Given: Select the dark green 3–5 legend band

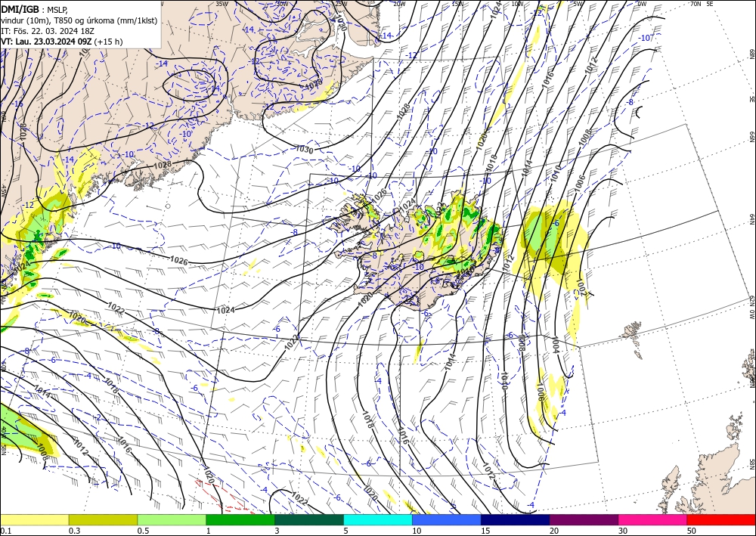Looking at the screenshot, I should [x=309, y=519].
